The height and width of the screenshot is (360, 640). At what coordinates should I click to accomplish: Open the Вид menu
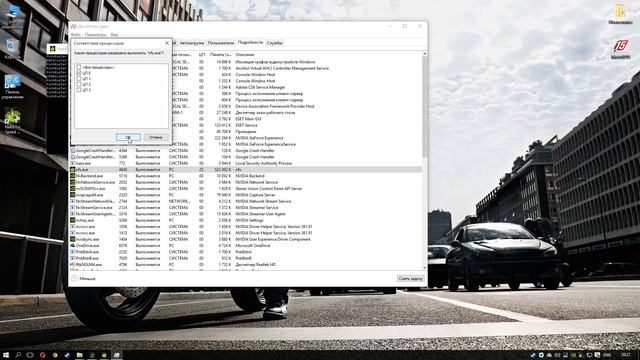115,35
